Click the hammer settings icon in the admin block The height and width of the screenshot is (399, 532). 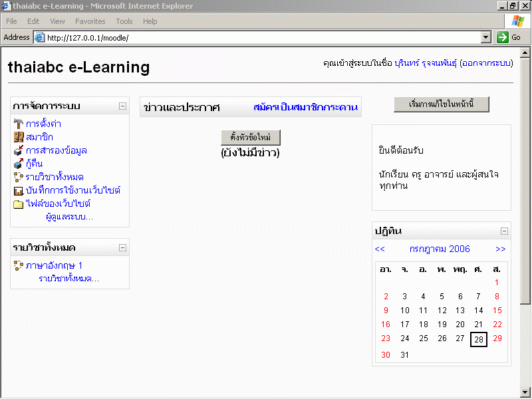point(19,124)
